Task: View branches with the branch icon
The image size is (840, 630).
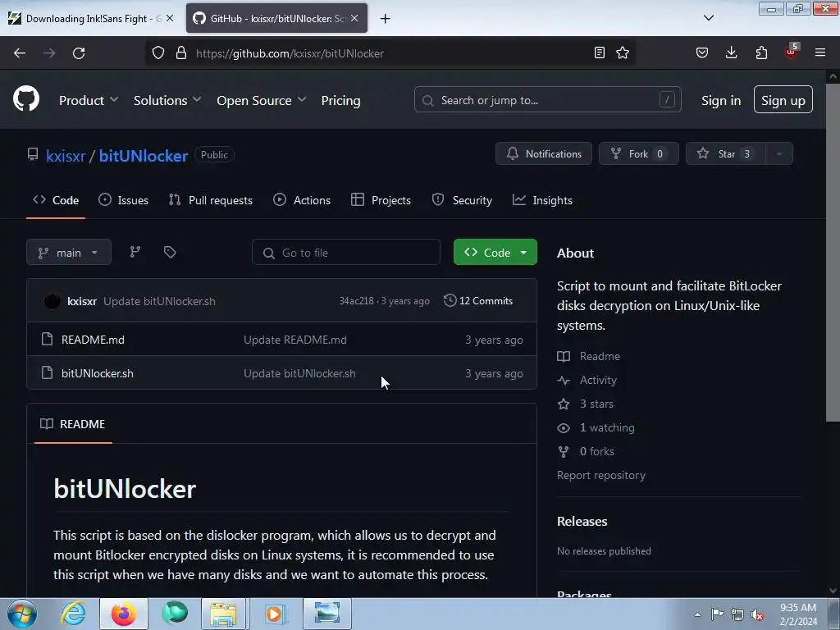Action: click(x=135, y=252)
